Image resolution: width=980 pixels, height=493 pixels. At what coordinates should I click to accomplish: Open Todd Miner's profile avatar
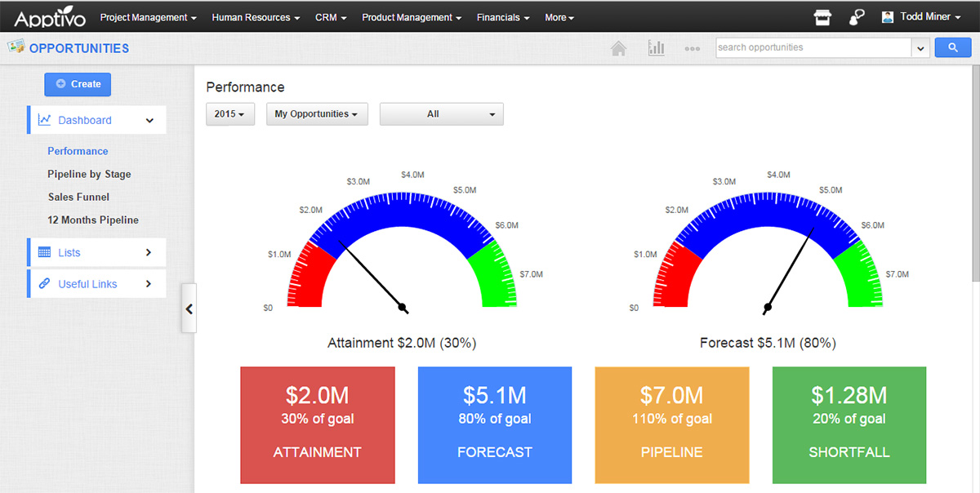tap(886, 16)
